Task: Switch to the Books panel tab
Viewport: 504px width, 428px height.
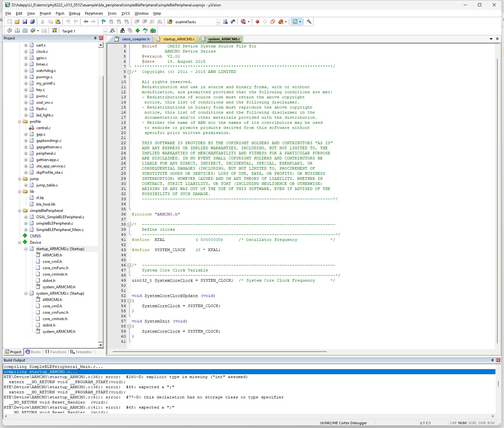Action: (33, 352)
